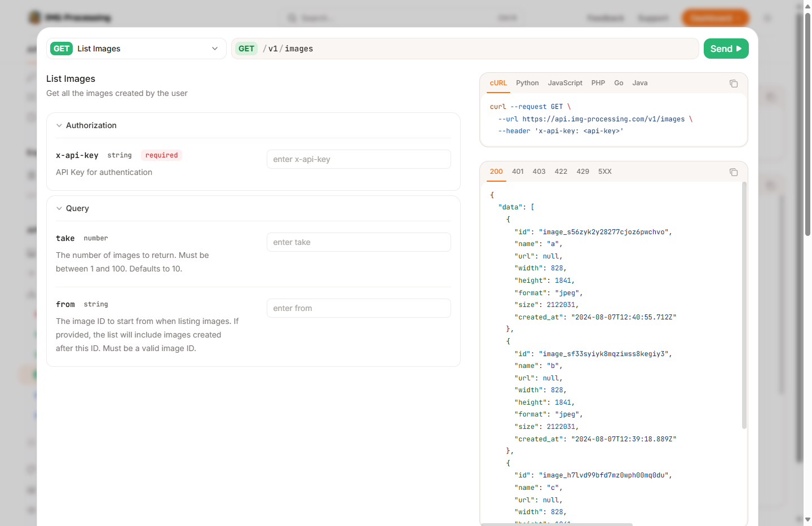Focus the x-api-key input field
Viewport: 812px width, 526px height.
pos(359,159)
